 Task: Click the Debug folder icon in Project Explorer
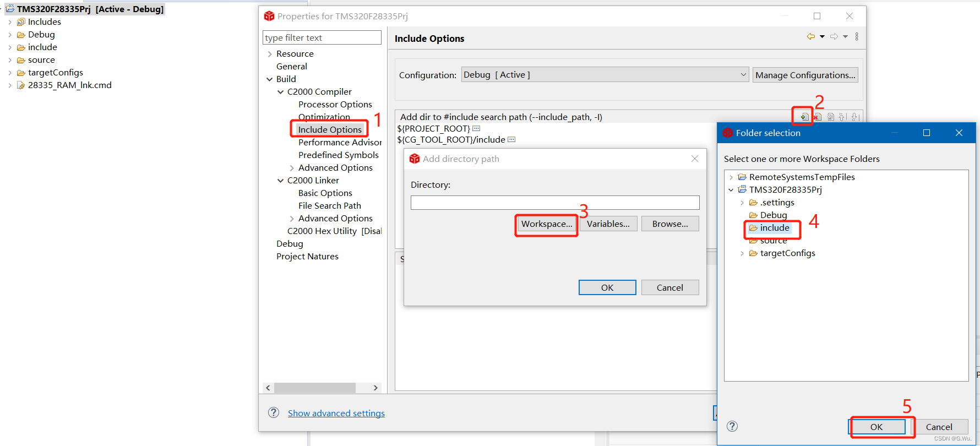pyautogui.click(x=21, y=35)
